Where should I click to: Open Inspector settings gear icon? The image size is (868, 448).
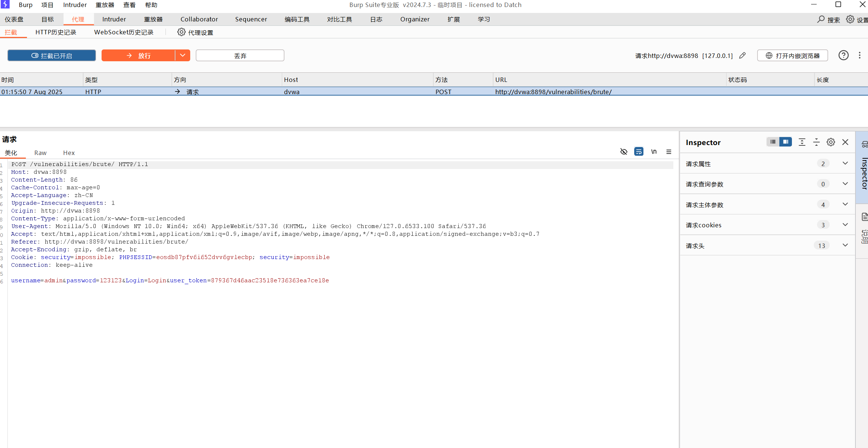coord(831,142)
